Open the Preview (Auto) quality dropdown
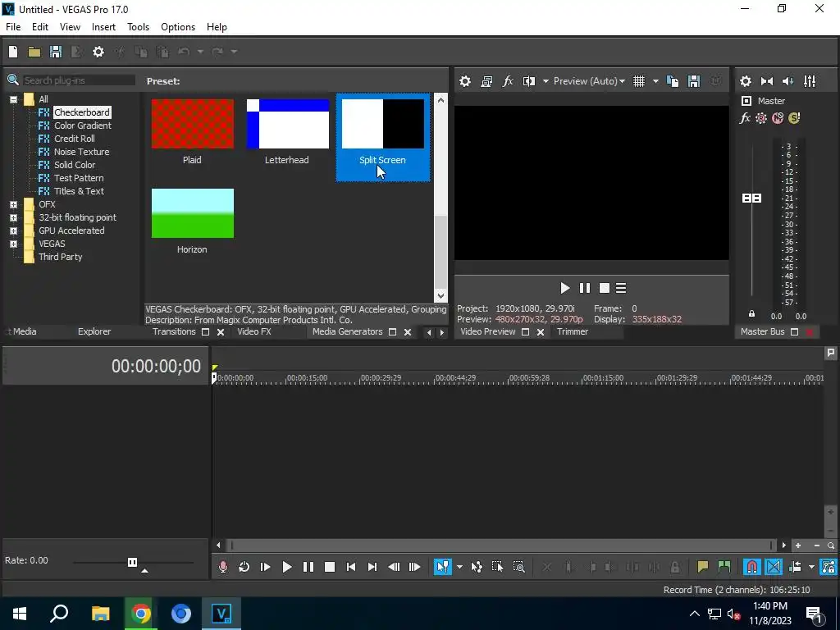This screenshot has height=630, width=840. tap(589, 81)
